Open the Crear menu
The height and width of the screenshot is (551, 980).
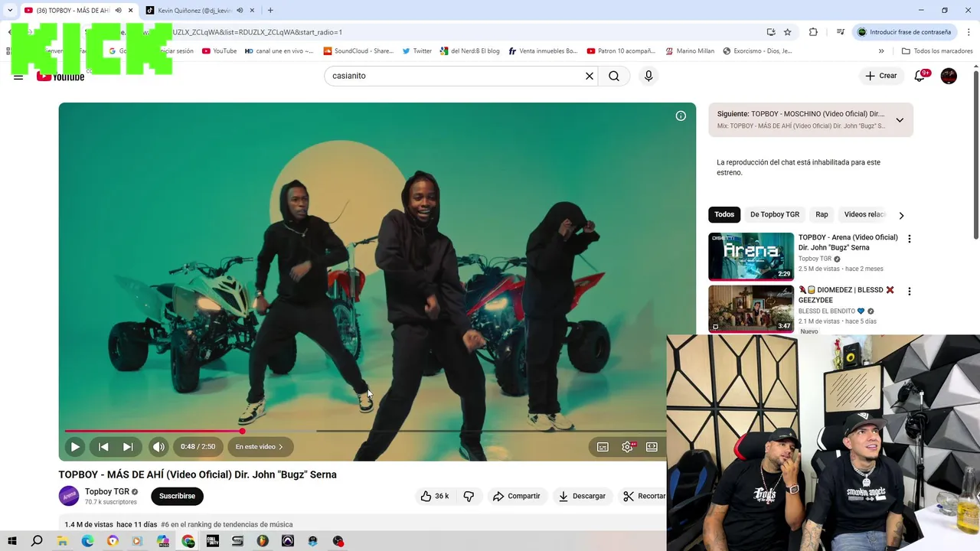881,76
